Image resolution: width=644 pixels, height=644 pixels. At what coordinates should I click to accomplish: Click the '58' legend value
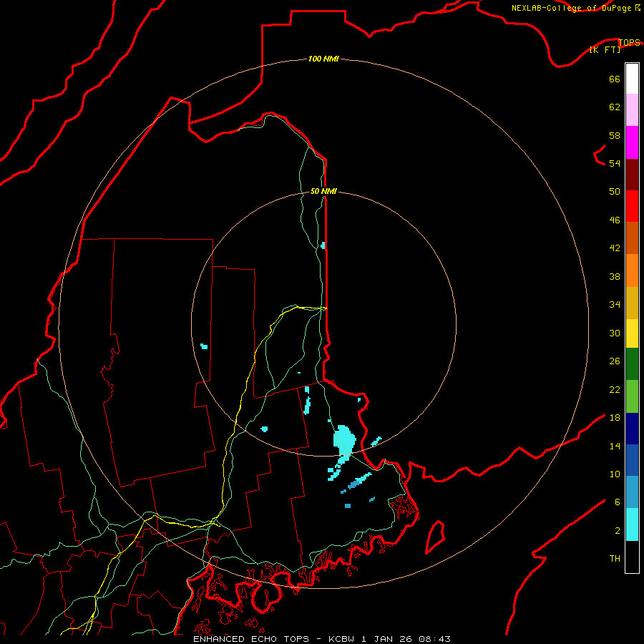615,135
